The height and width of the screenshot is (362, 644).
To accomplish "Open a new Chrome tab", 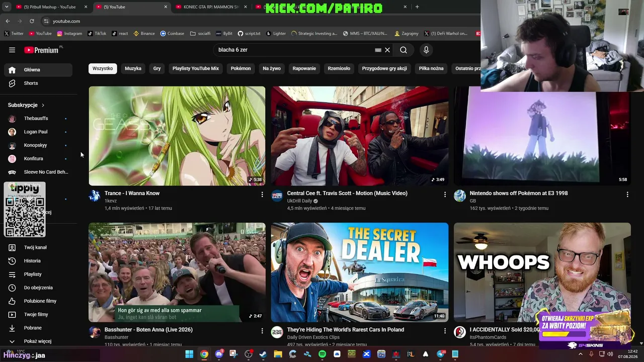I will point(417,7).
